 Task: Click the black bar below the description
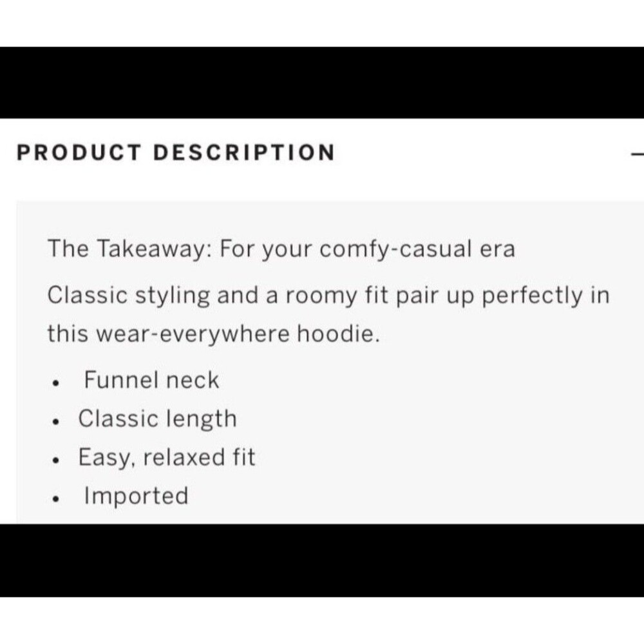tap(322, 560)
